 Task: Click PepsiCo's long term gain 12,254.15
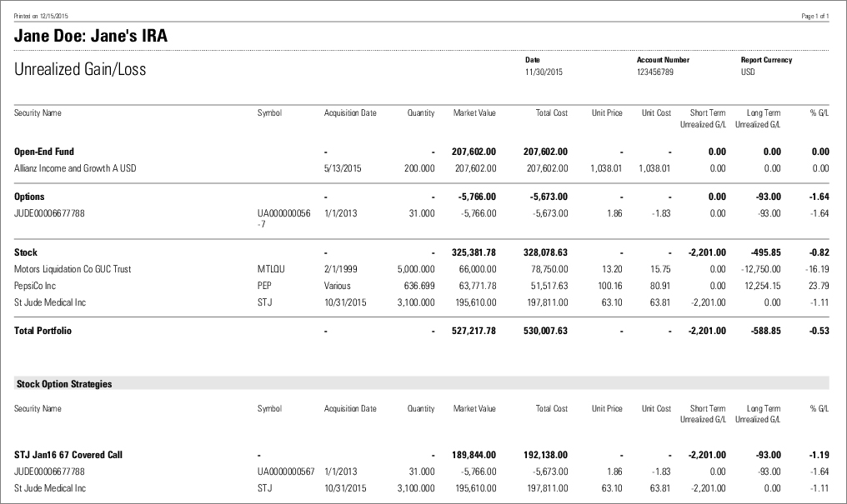pyautogui.click(x=759, y=286)
